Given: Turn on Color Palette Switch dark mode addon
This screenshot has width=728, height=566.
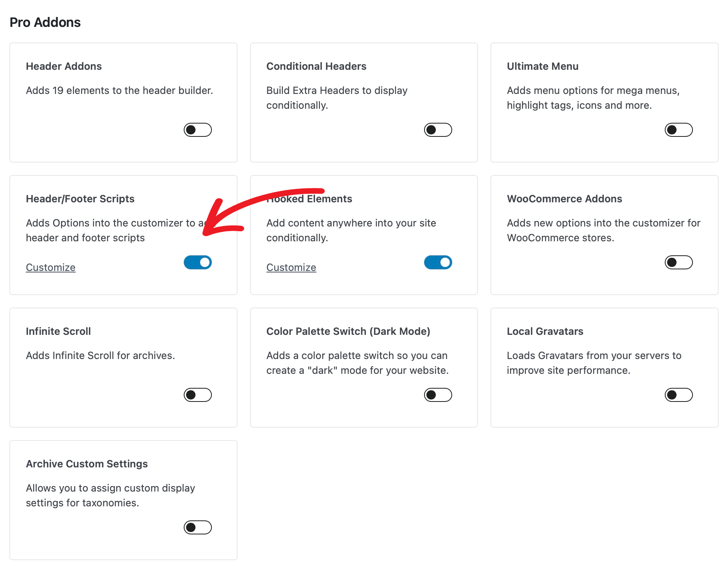Looking at the screenshot, I should [x=438, y=395].
